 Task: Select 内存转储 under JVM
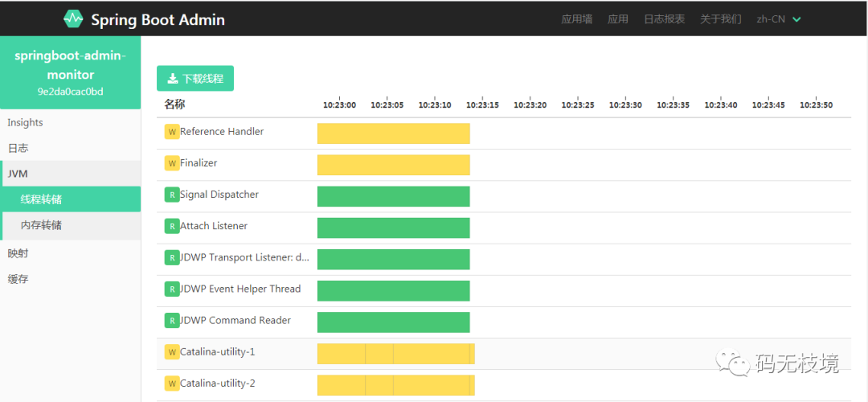[41, 225]
